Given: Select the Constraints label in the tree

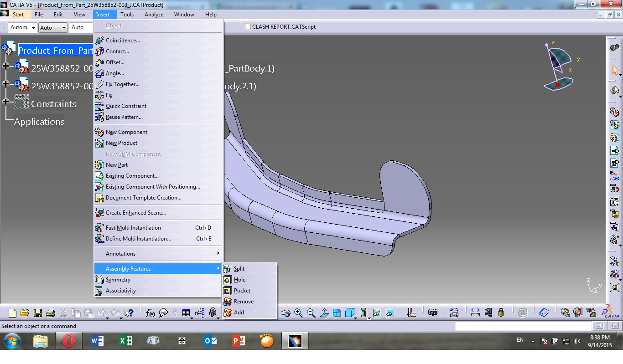Looking at the screenshot, I should (x=53, y=104).
